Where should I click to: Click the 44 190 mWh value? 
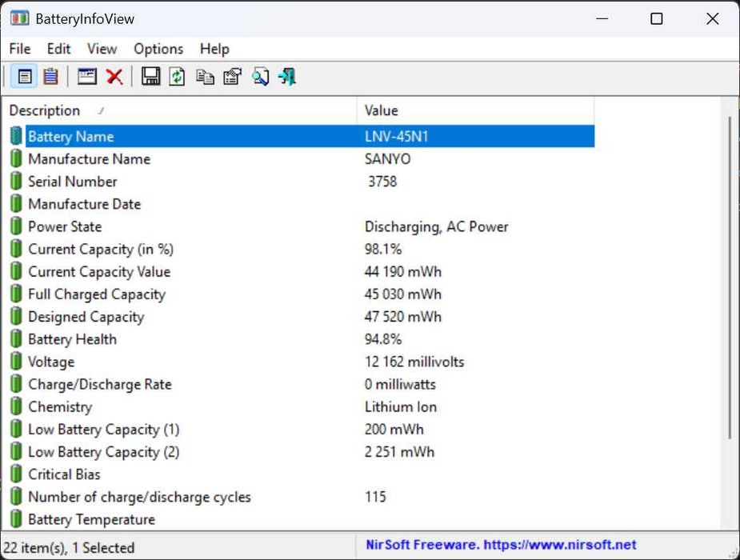(403, 272)
